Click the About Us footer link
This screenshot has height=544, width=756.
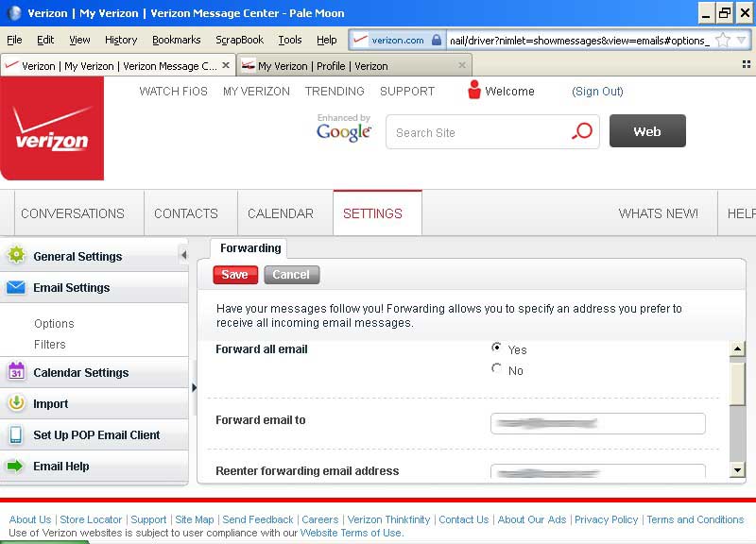coord(30,519)
